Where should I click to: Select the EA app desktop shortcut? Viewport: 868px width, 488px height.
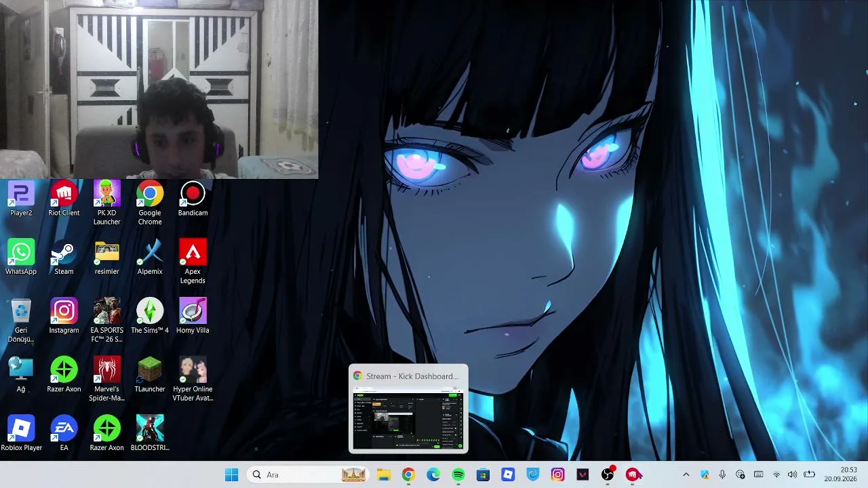point(64,434)
